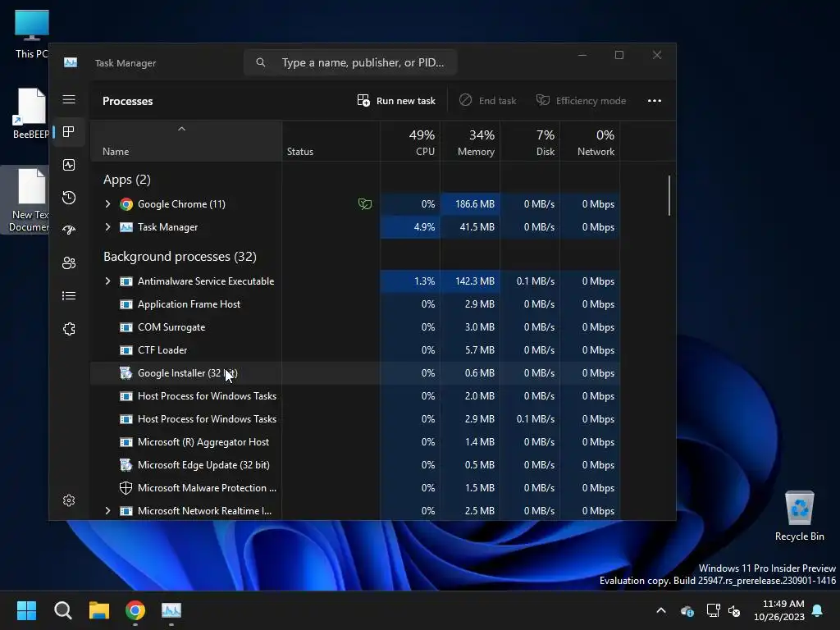Screen dimensions: 840x630
Task: Click the Microsoft Edge Update process icon
Action: (x=126, y=465)
